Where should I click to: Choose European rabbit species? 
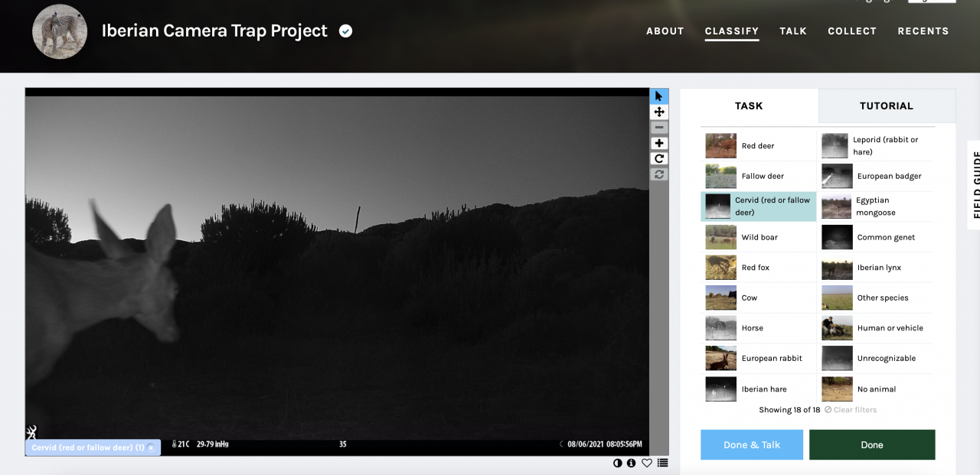[759, 359]
